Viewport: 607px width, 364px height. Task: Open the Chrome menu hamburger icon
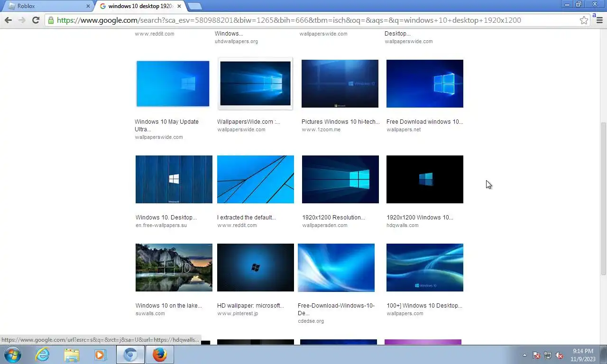[x=599, y=20]
